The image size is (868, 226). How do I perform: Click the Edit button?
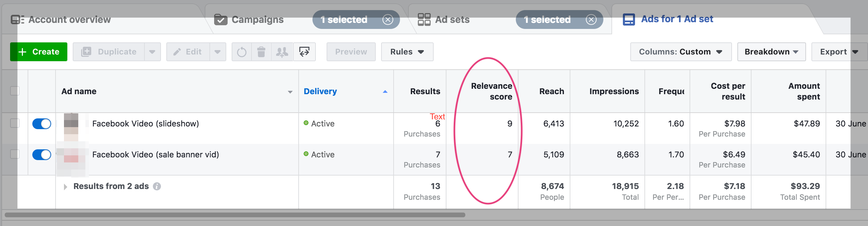(188, 52)
